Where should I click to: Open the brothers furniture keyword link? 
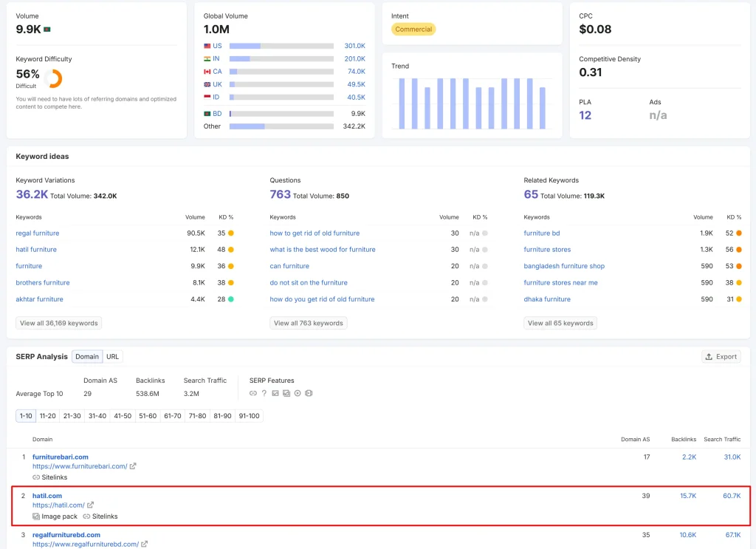pos(43,283)
